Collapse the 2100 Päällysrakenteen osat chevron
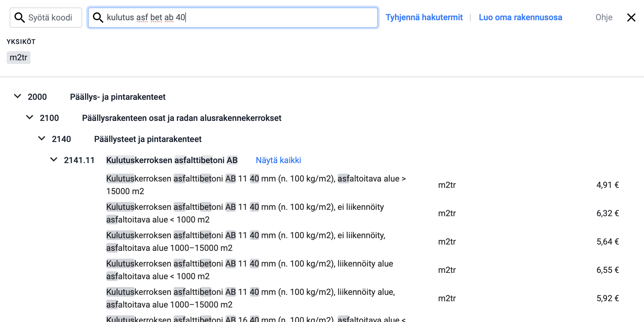The image size is (644, 322). (x=30, y=118)
